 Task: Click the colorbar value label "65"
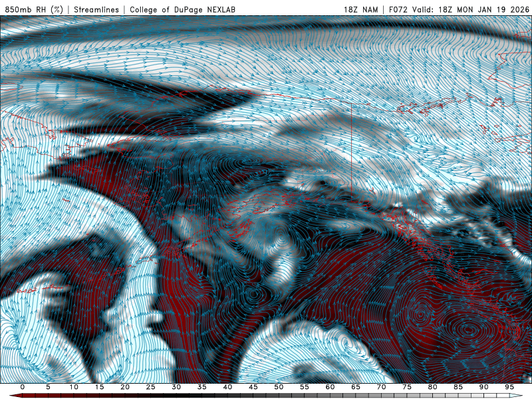click(x=356, y=387)
